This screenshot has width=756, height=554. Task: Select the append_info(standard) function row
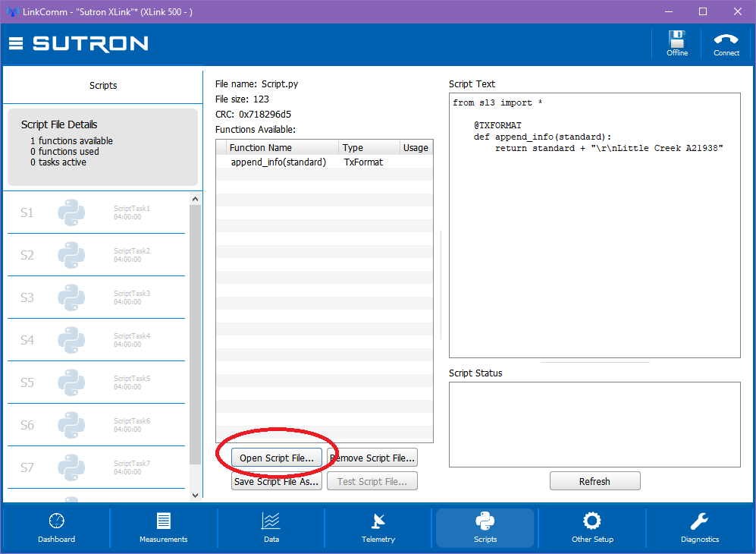pos(325,162)
